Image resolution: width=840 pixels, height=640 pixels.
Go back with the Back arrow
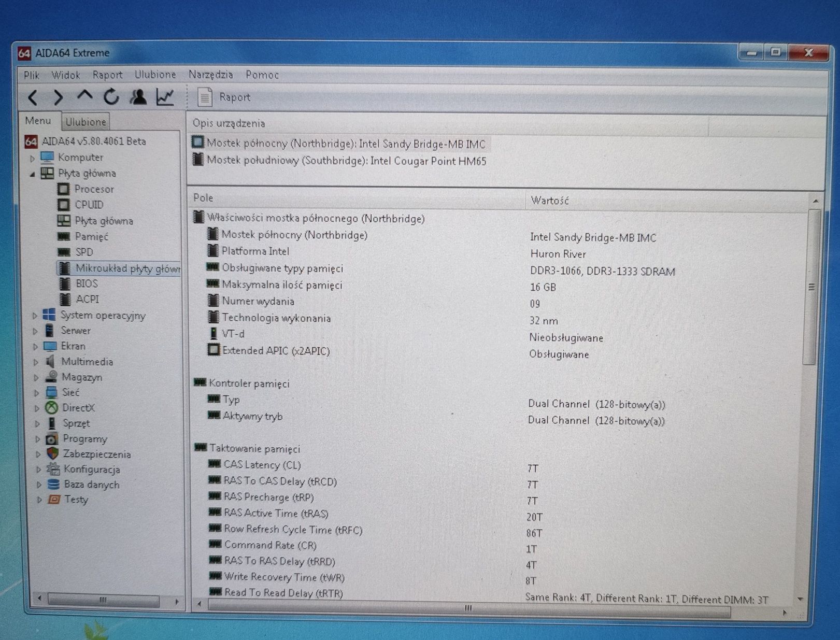pos(33,97)
